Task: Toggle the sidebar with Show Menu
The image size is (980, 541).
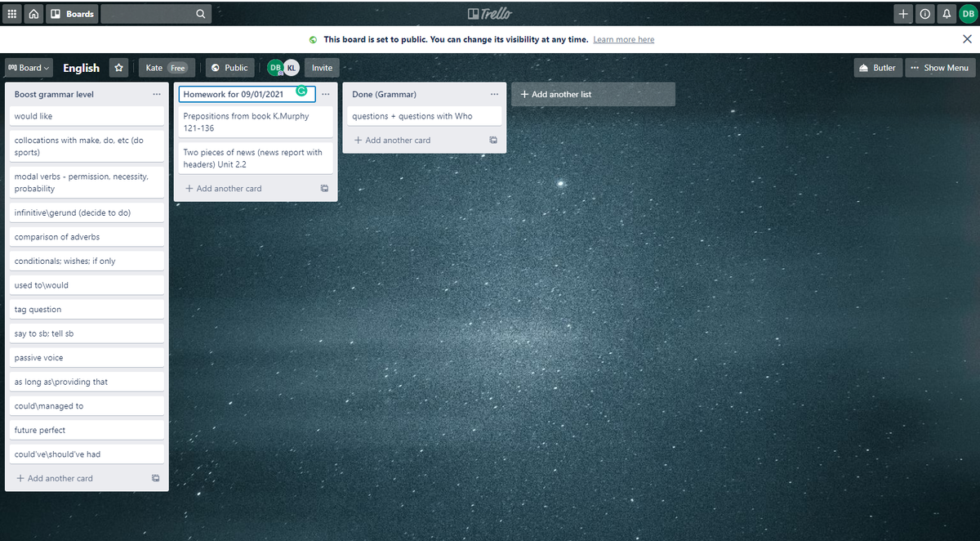Action: point(940,67)
